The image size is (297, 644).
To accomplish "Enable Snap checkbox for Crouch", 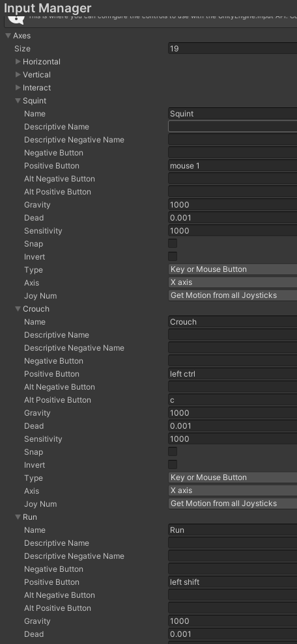I will click(173, 452).
